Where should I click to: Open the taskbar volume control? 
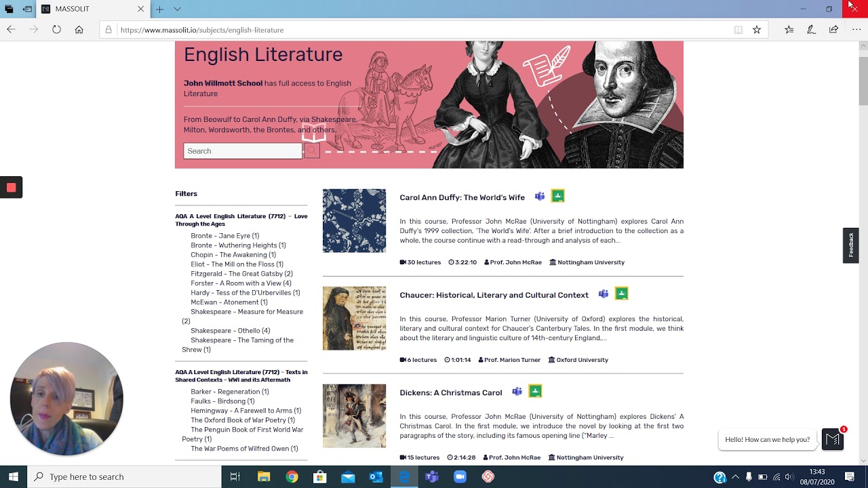click(x=789, y=476)
